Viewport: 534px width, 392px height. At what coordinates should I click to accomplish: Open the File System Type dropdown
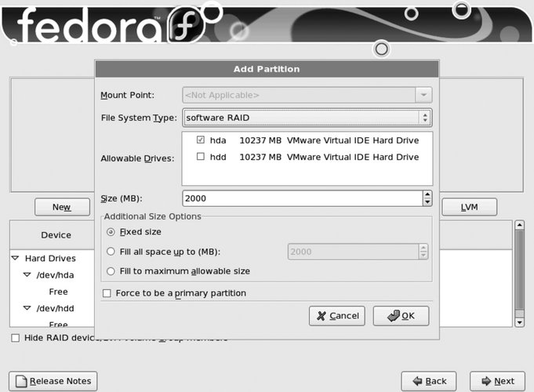coord(307,118)
